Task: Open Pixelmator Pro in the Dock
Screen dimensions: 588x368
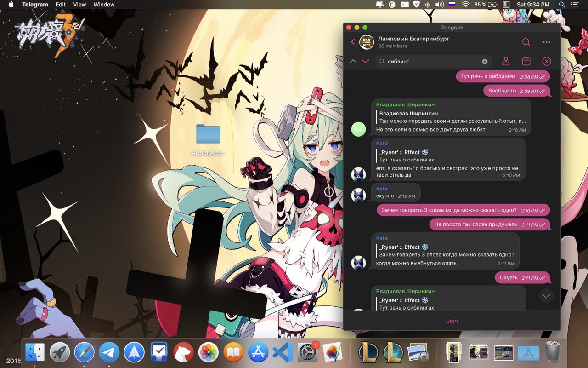Action: 333,353
